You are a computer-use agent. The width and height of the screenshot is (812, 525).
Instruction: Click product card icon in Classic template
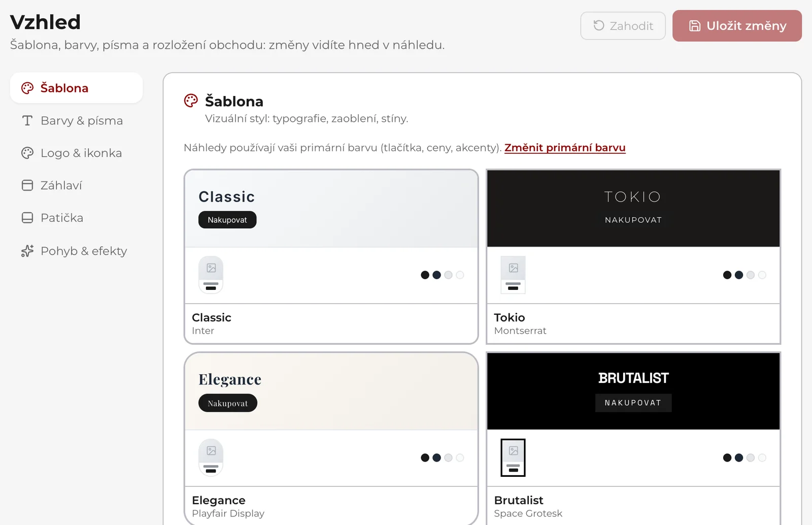coord(211,275)
